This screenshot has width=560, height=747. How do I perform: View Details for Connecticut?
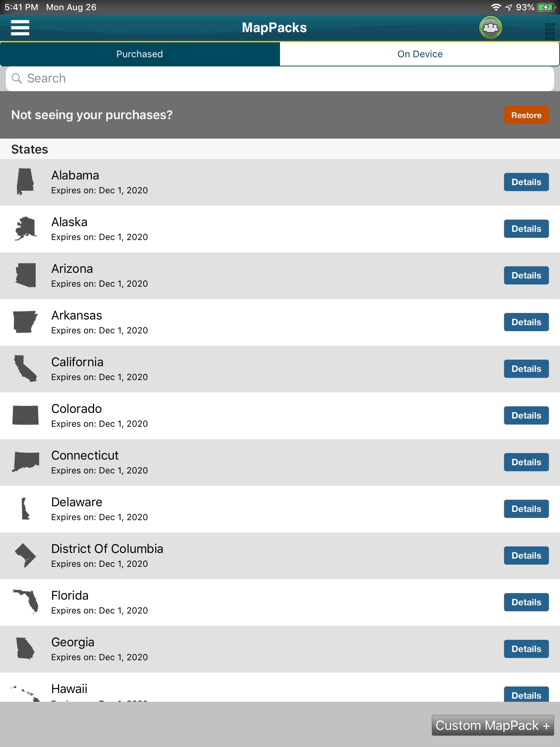pos(526,462)
